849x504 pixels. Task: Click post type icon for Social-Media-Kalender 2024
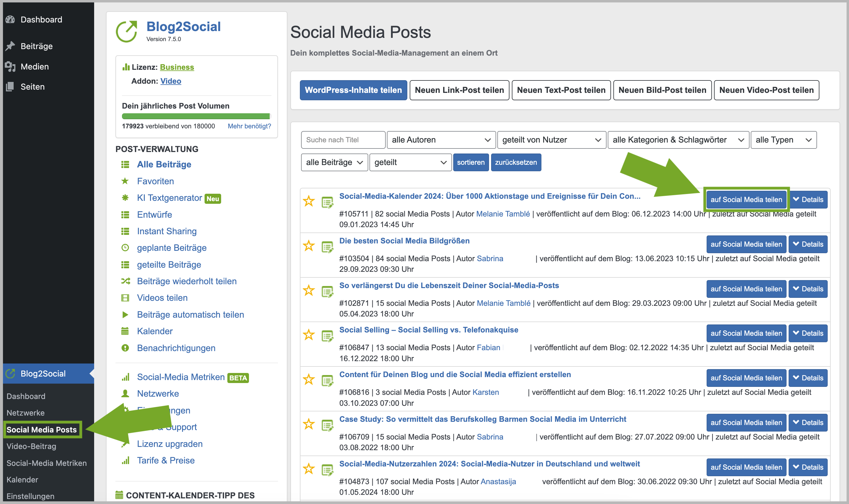(327, 202)
